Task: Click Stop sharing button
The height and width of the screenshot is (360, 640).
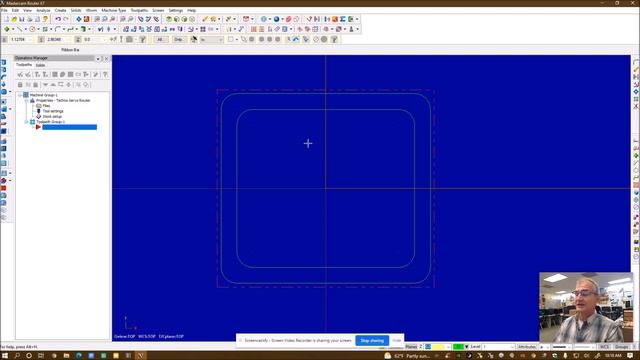Action: tap(372, 340)
